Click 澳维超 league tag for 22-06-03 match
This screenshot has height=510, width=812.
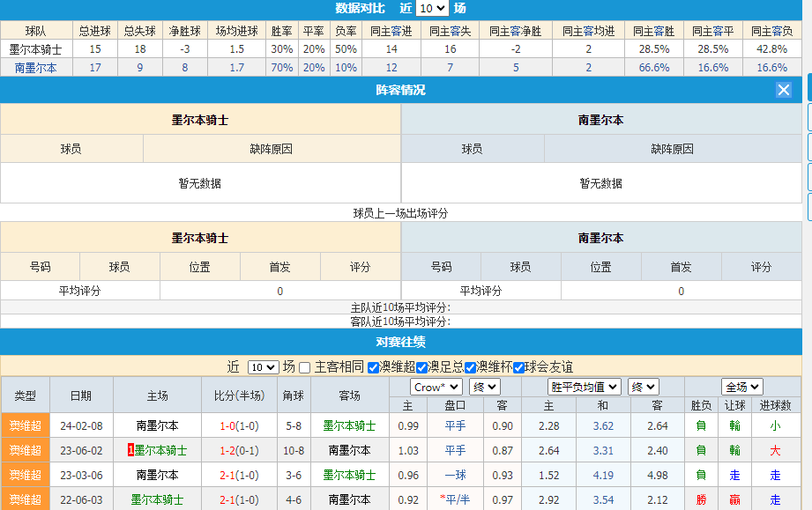tap(25, 499)
